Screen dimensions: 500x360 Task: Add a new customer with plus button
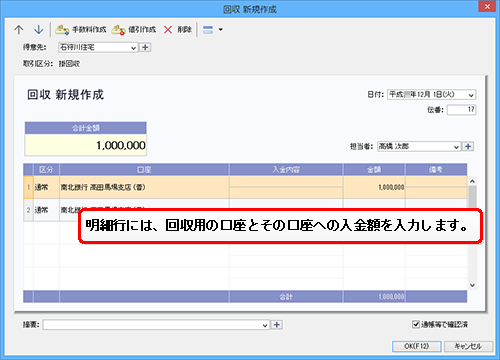(145, 48)
